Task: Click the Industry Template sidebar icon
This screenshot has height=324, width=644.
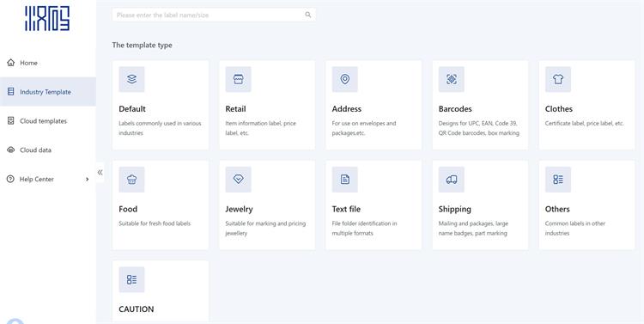Action: 10,92
